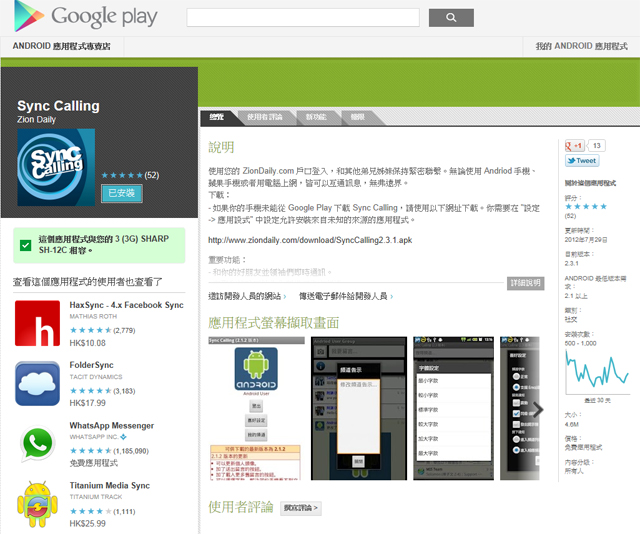This screenshot has width=640, height=534.
Task: Open second screenshot with dialog popup
Action: (x=359, y=408)
